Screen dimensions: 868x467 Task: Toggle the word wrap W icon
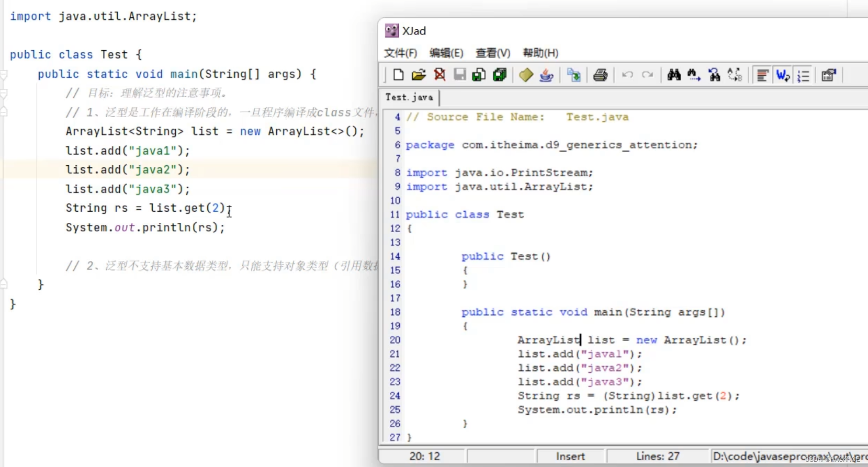point(783,75)
